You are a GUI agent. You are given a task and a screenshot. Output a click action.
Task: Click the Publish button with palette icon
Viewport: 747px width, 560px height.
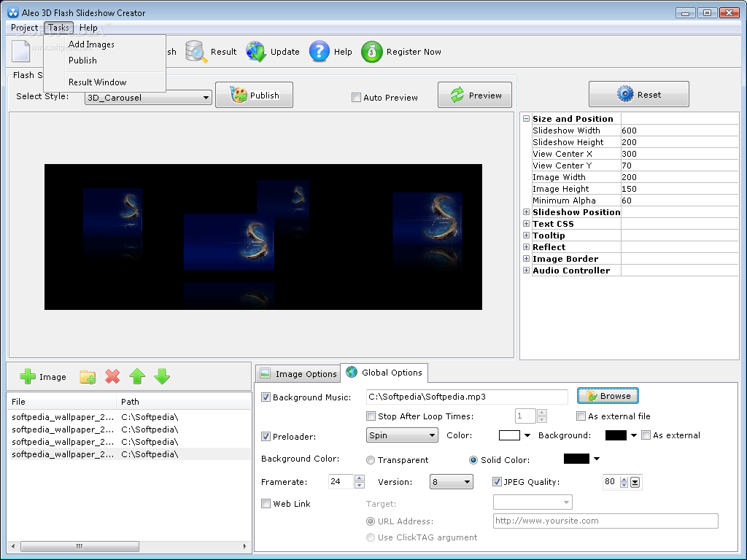point(255,95)
